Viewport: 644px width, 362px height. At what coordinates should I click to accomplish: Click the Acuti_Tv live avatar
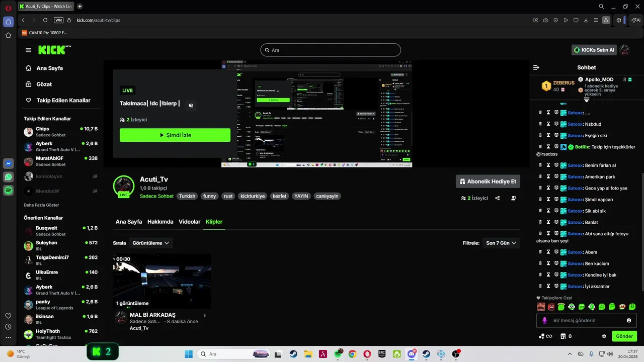click(x=123, y=186)
